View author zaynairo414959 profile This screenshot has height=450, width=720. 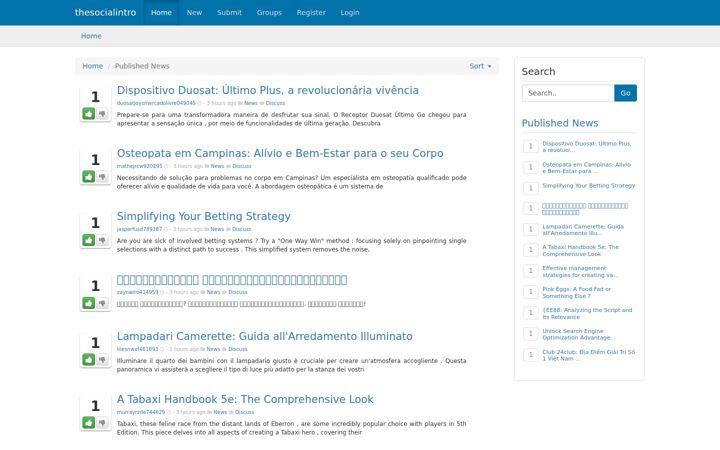coord(137,292)
